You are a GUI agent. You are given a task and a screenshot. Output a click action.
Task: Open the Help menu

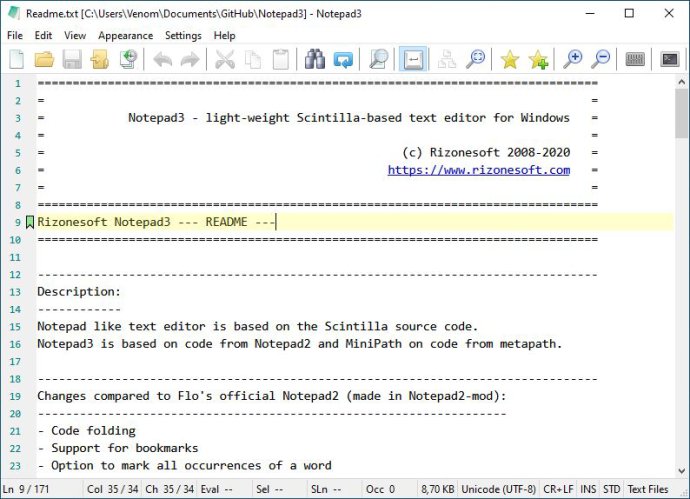click(x=224, y=35)
